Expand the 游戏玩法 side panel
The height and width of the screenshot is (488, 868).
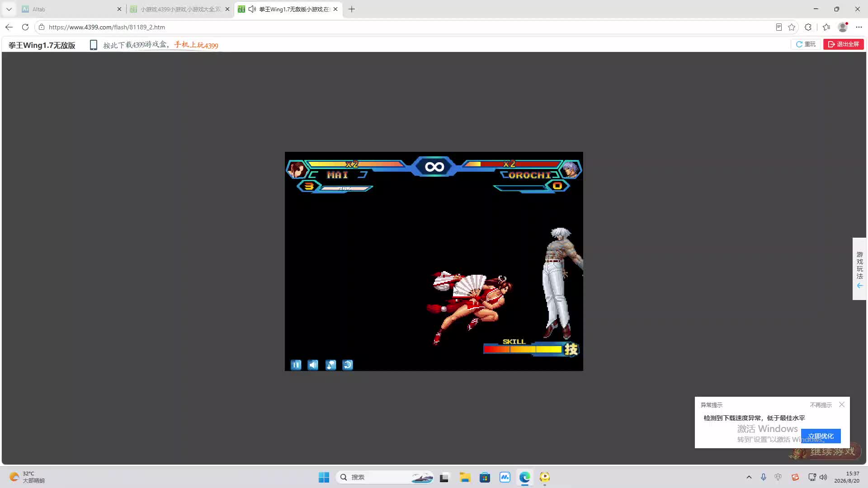point(859,269)
